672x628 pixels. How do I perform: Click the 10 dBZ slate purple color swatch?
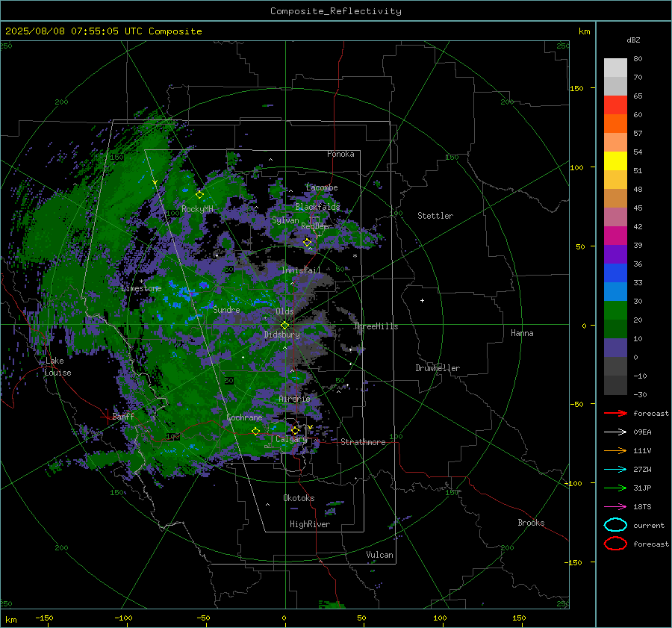point(615,348)
